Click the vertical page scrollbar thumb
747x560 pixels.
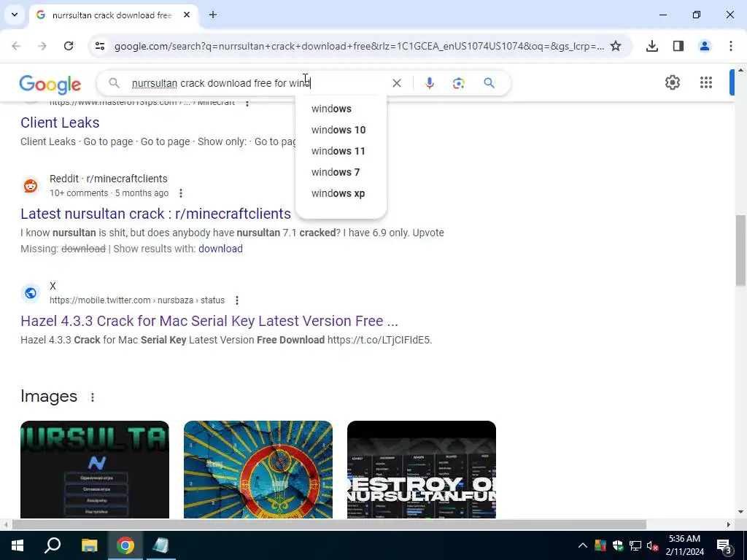[740, 250]
